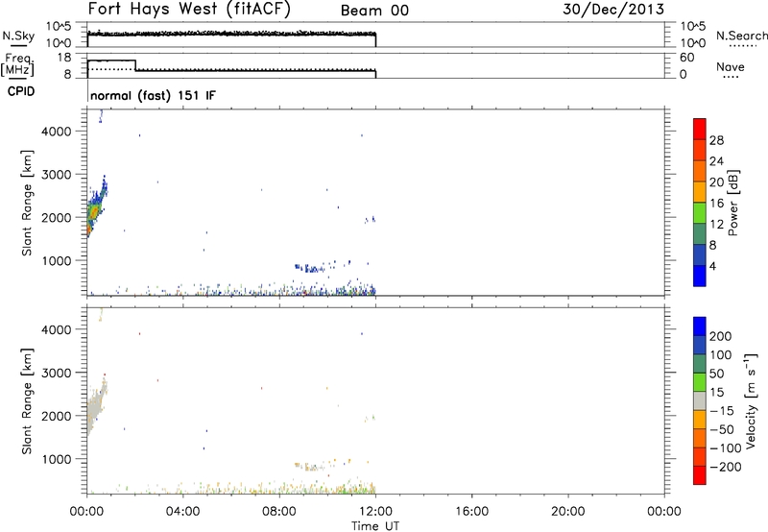Click the "N.Search" legend label
The image size is (768, 532).
click(741, 36)
